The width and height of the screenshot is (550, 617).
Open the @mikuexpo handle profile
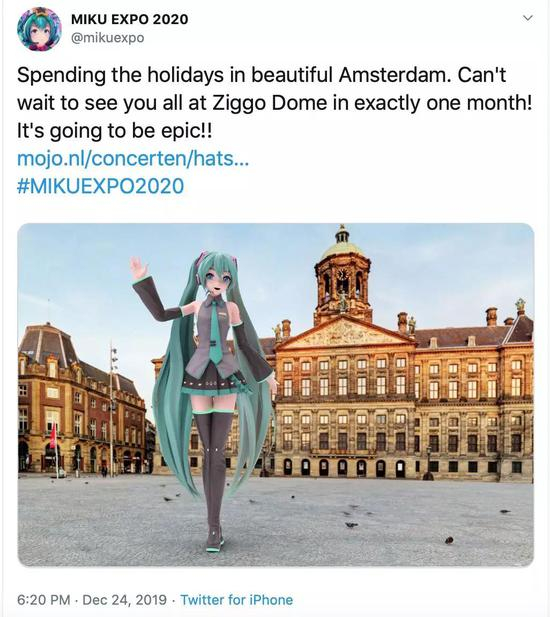(107, 38)
